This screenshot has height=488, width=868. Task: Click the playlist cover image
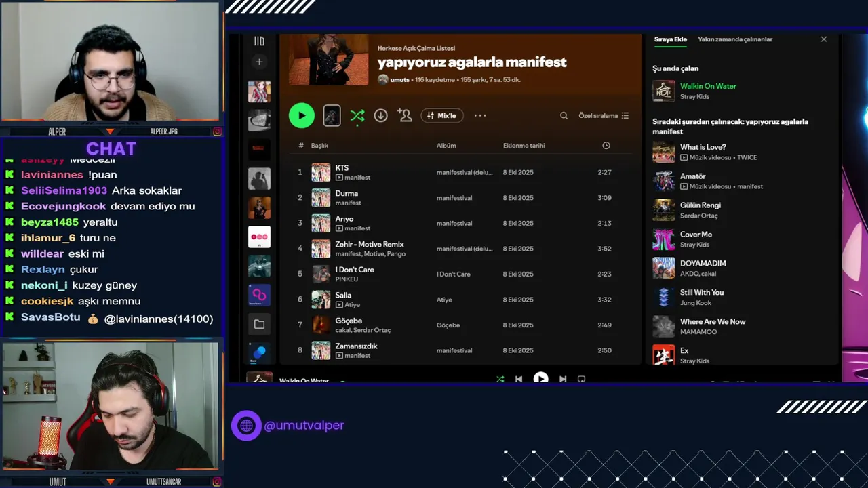point(329,59)
